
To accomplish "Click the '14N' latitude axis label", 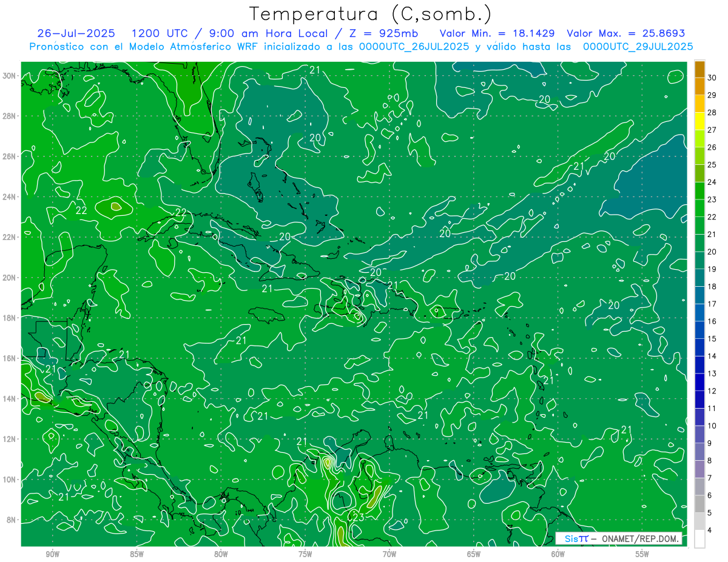I will coord(10,398).
